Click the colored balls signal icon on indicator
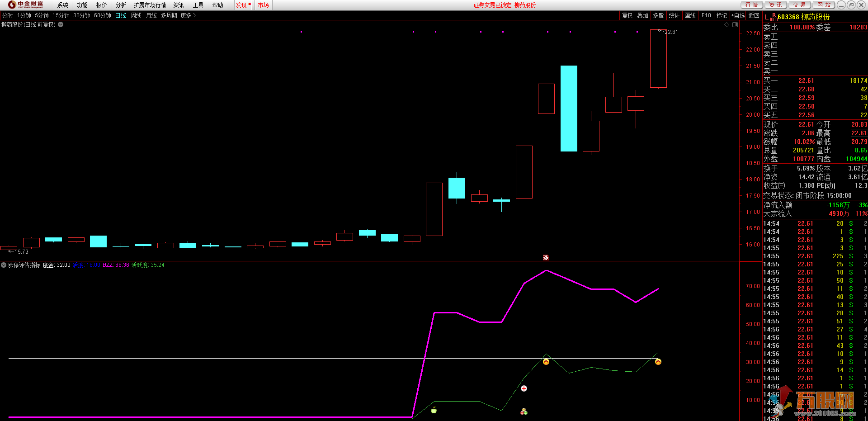 (524, 412)
